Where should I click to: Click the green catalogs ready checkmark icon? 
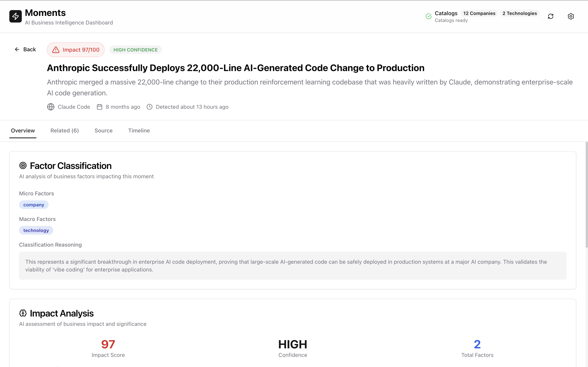click(429, 16)
